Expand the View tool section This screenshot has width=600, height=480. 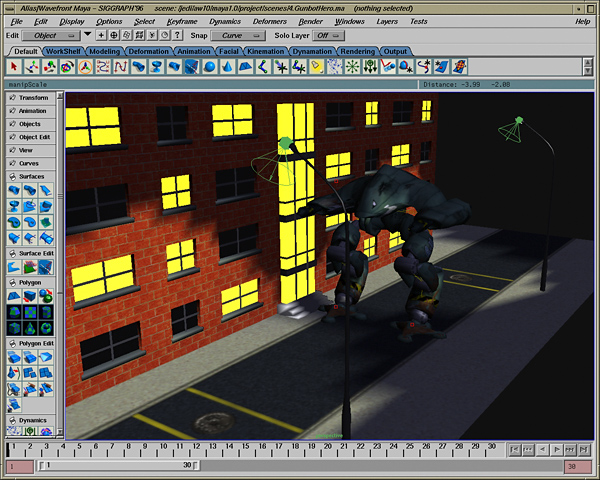point(31,150)
